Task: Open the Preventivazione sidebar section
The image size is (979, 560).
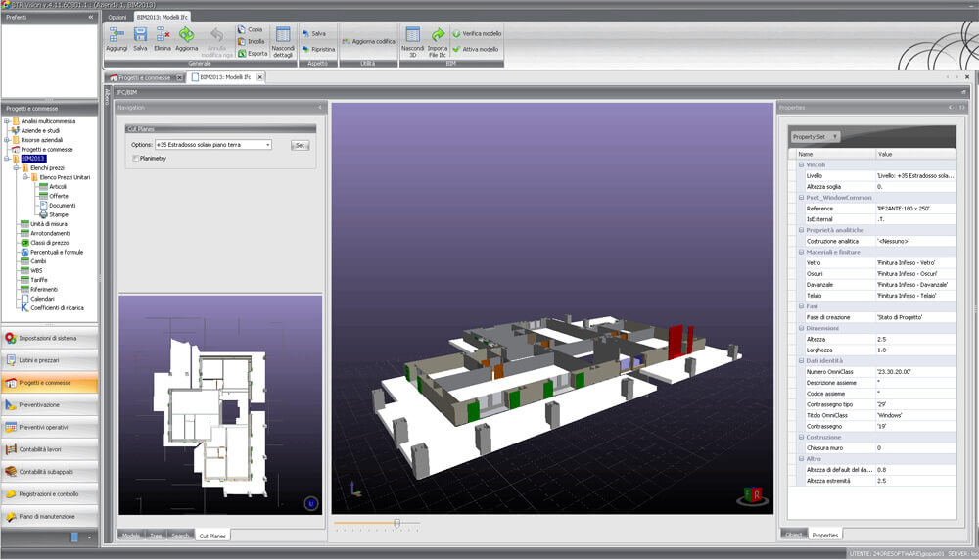Action: tap(49, 404)
